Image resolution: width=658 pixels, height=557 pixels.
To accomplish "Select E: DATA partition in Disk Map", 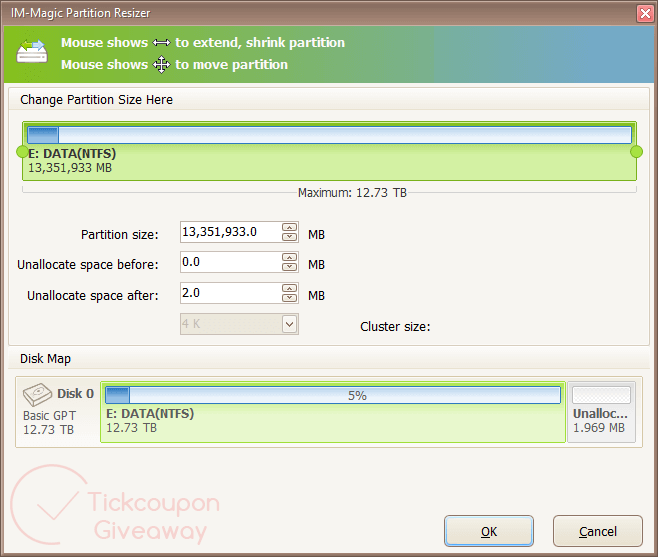I will (x=333, y=412).
